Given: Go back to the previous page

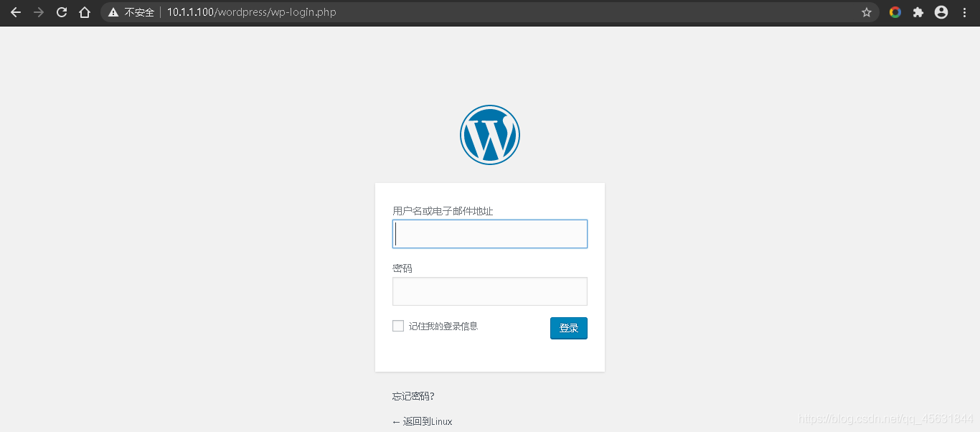Looking at the screenshot, I should point(16,12).
